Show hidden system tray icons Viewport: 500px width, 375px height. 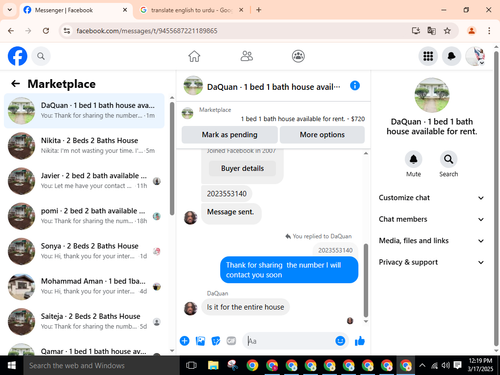[x=422, y=365]
